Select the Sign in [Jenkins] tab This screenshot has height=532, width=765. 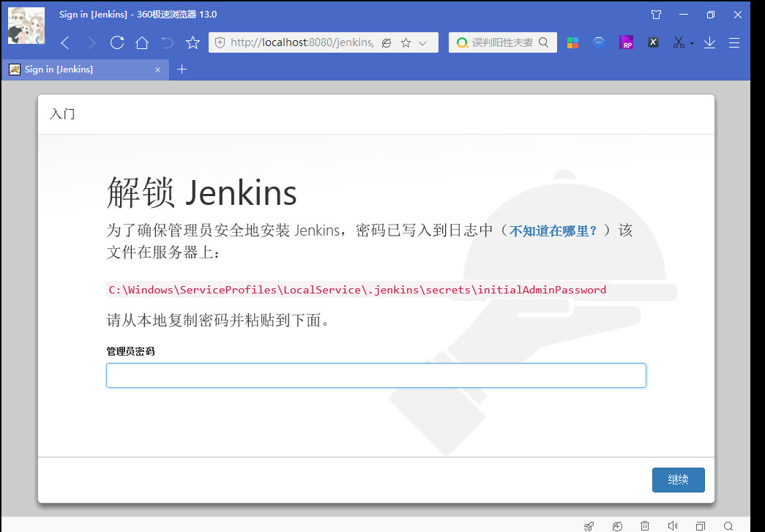[86, 70]
